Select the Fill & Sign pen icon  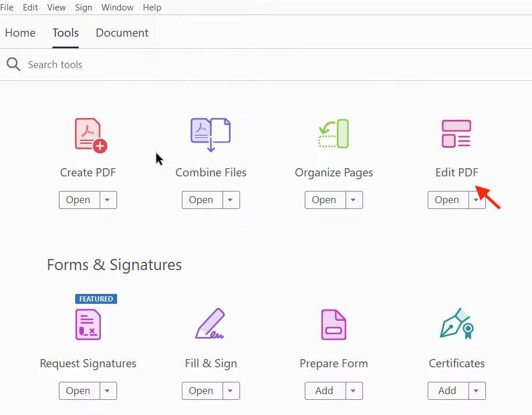[210, 324]
